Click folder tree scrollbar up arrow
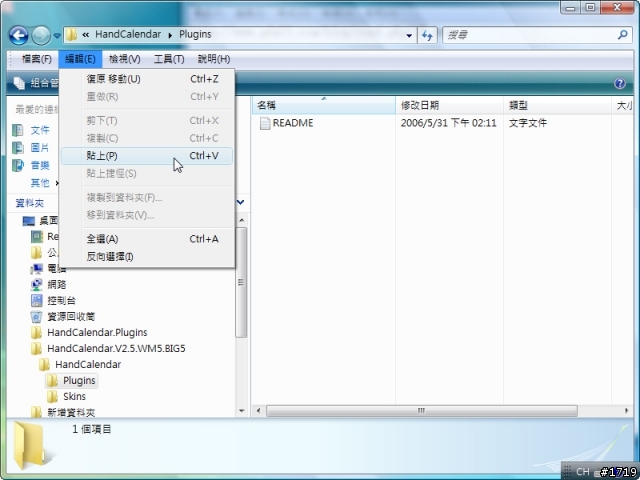The image size is (640, 480). click(x=242, y=220)
